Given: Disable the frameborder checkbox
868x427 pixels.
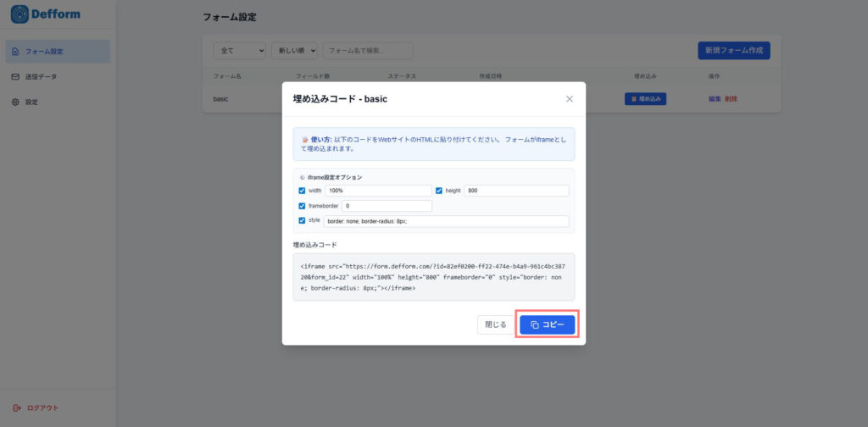Looking at the screenshot, I should (302, 206).
